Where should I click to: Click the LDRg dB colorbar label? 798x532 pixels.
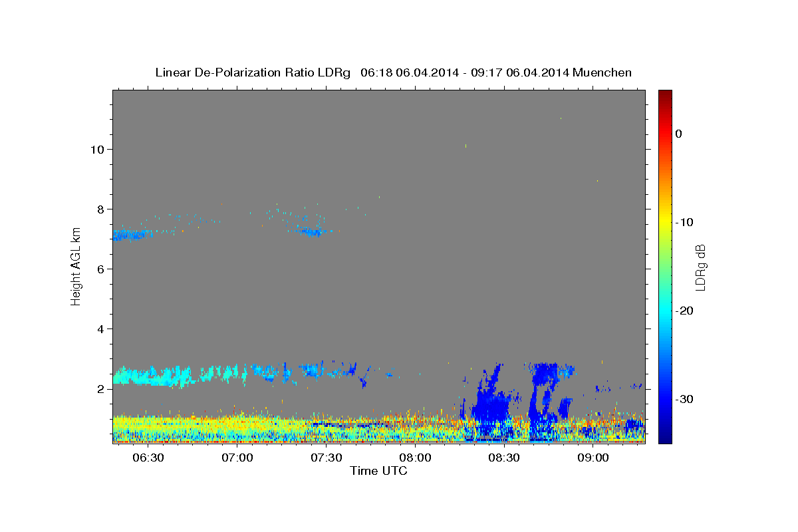[700, 267]
